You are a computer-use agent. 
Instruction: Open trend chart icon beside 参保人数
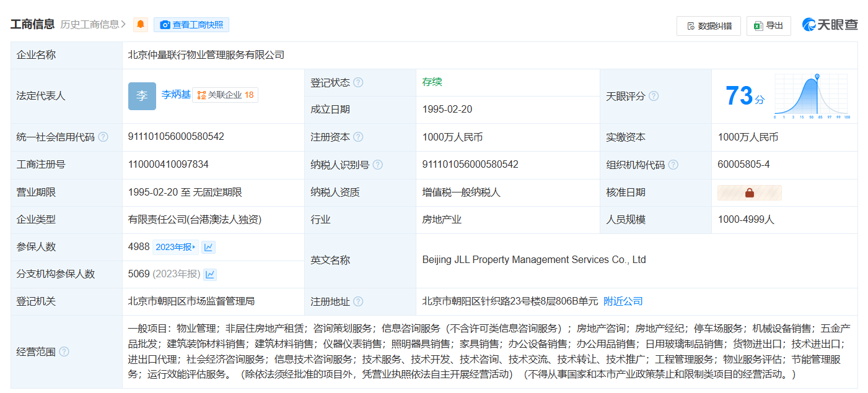click(209, 247)
